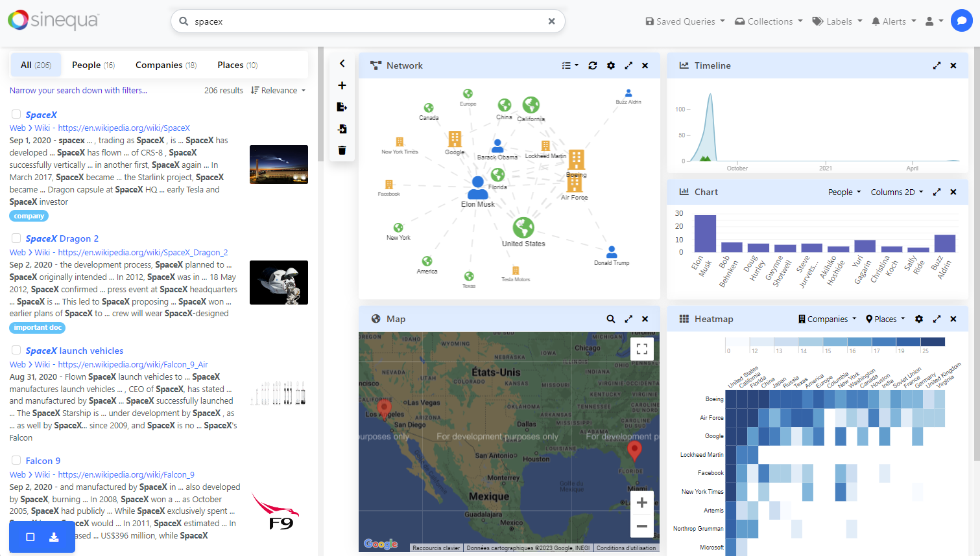Open the Heatmap settings gear
980x556 pixels.
coord(919,319)
